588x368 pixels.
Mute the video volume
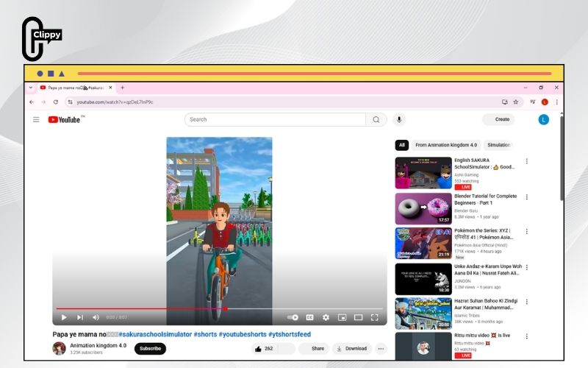96,317
